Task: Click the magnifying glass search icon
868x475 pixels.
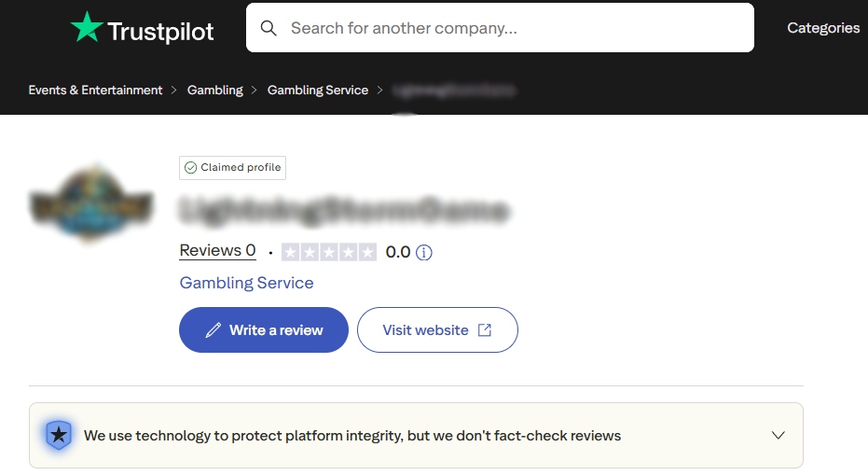Action: (269, 28)
